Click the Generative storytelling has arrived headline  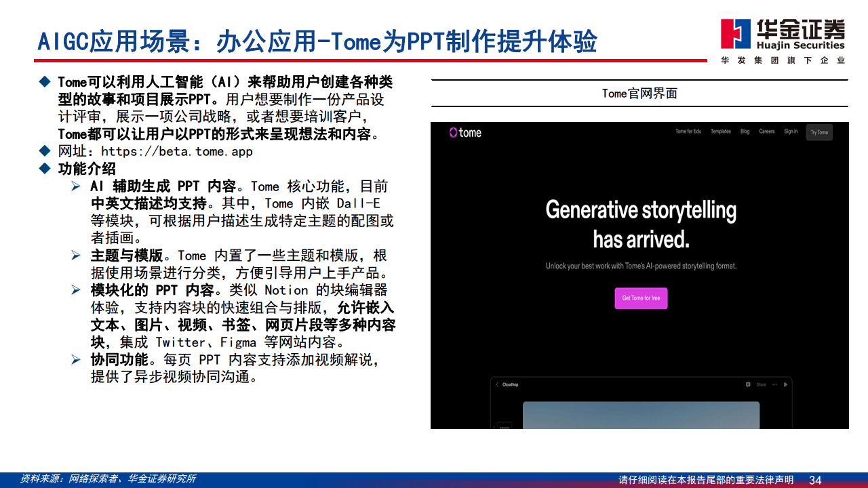click(641, 224)
